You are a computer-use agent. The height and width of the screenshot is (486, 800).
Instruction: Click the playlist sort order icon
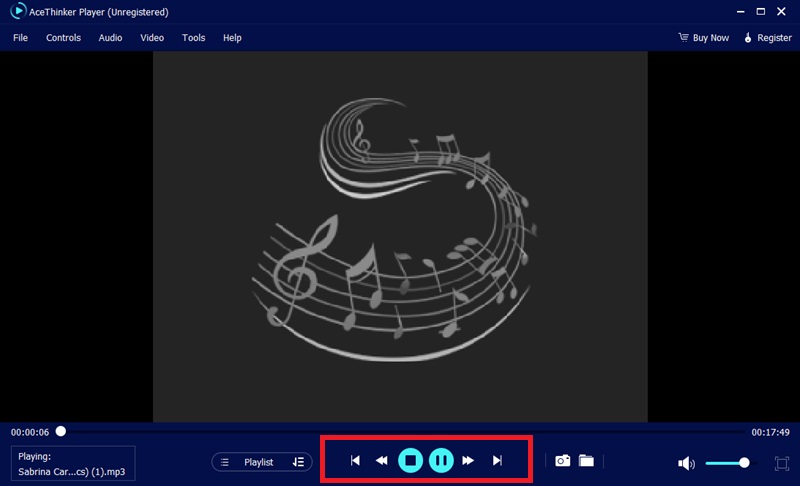(x=298, y=462)
